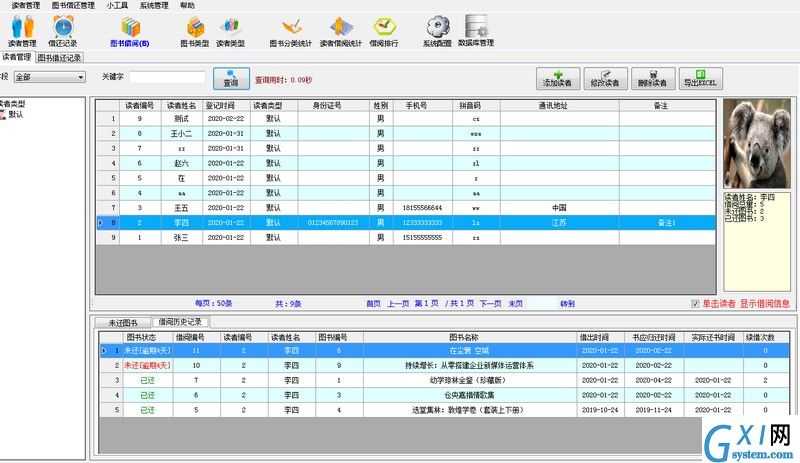Click the 续借次数 column header
Screen dimensions: 800x463
(765, 337)
